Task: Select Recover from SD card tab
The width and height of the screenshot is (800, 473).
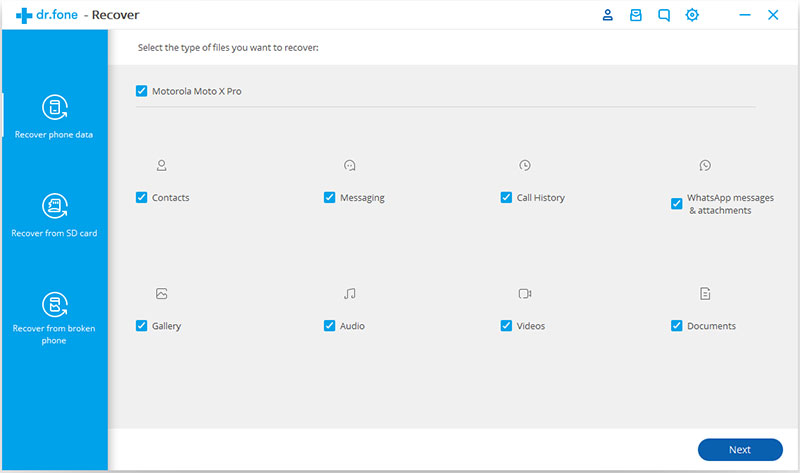Action: 54,215
